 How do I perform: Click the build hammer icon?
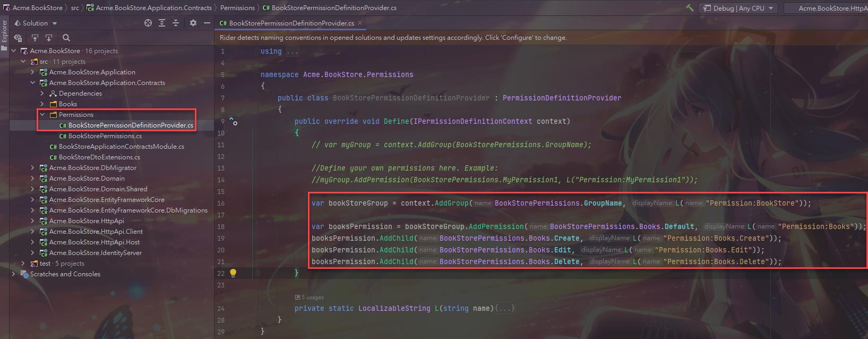[690, 8]
